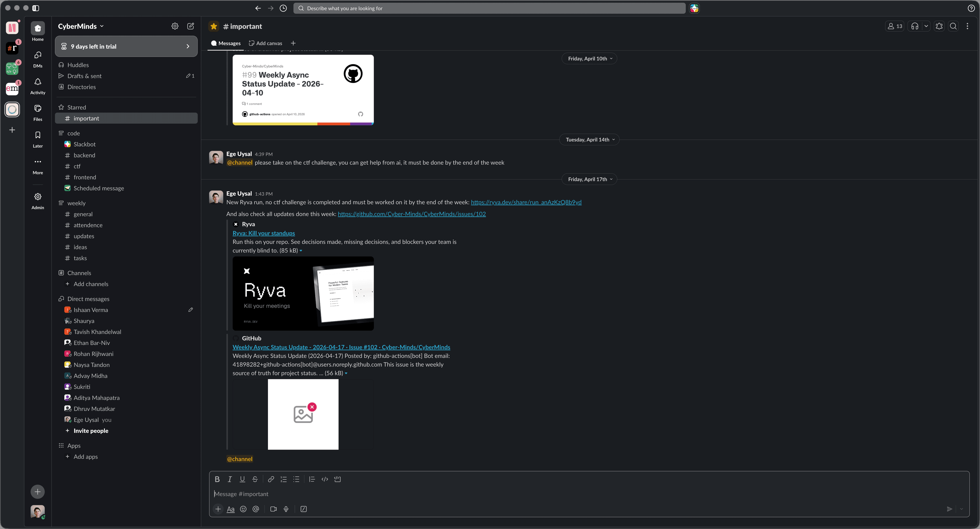
Task: Open the Add canvas tab
Action: (265, 43)
